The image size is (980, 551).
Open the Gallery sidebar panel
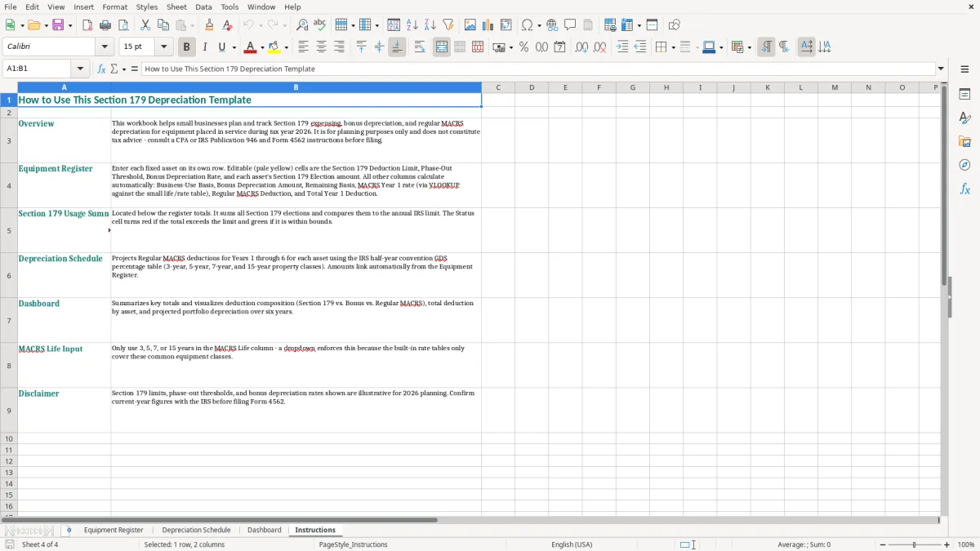tap(964, 141)
